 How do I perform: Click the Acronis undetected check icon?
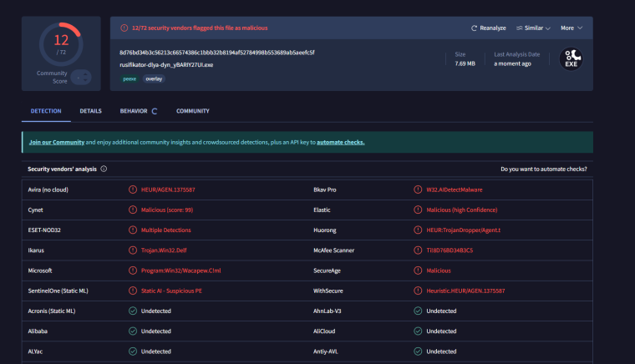click(x=133, y=311)
